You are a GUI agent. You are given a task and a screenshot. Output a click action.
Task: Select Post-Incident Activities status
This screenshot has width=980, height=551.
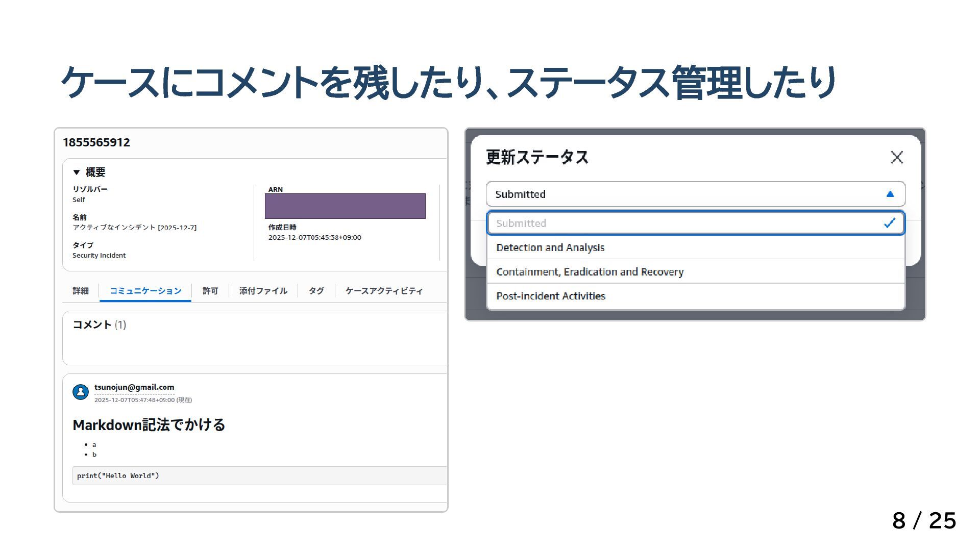[x=551, y=296]
